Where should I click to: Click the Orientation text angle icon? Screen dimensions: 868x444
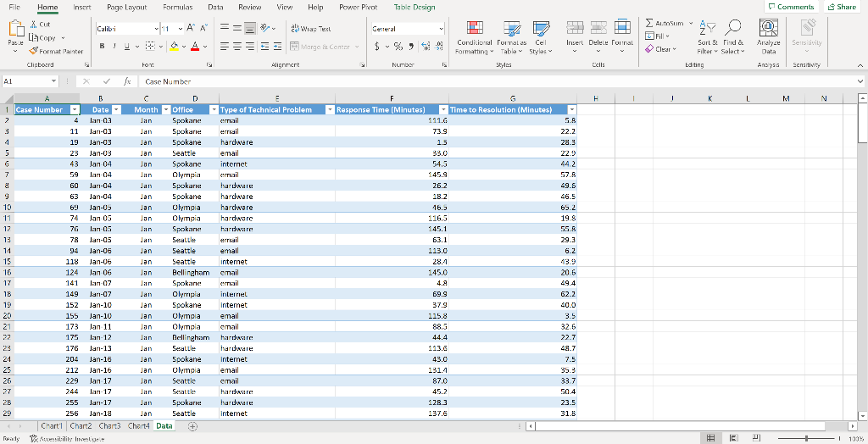pyautogui.click(x=265, y=28)
